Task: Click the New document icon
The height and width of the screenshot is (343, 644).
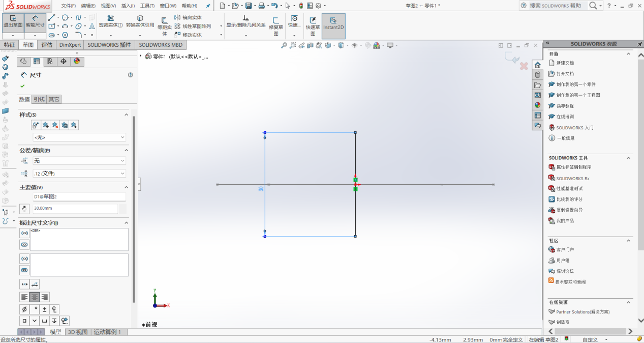Action: 222,6
